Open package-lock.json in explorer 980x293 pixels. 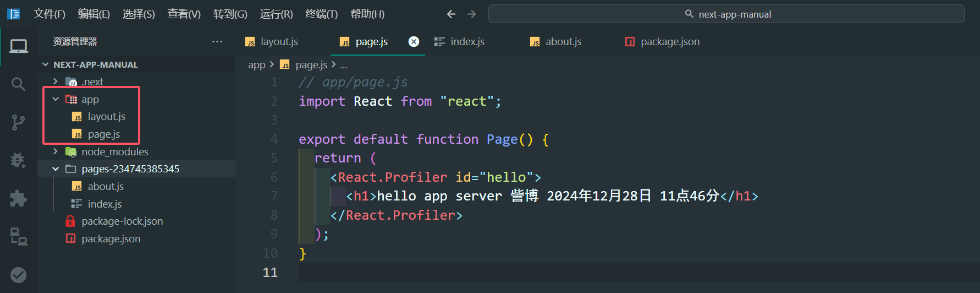click(x=122, y=221)
